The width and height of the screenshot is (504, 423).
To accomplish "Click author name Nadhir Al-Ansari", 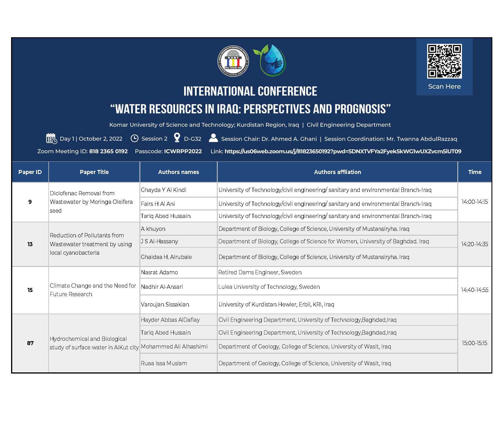I will tap(162, 287).
